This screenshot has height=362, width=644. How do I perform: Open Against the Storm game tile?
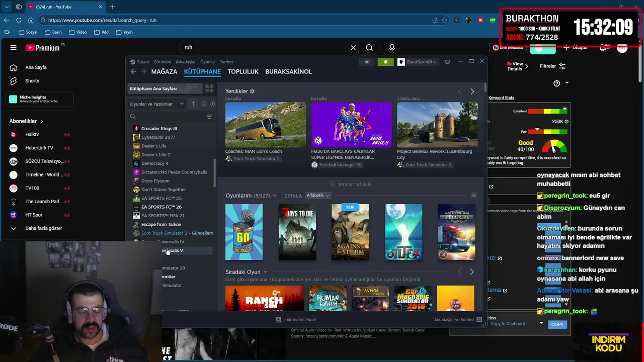coord(350,232)
